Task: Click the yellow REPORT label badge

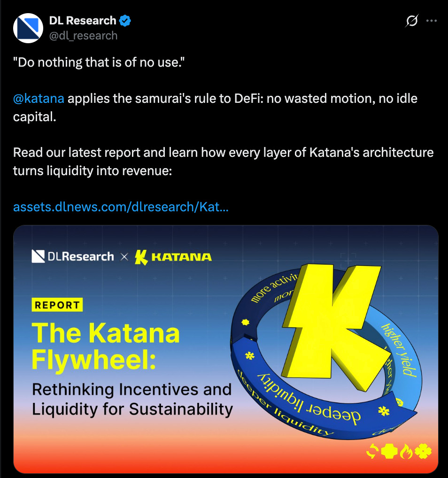Action: coord(57,305)
